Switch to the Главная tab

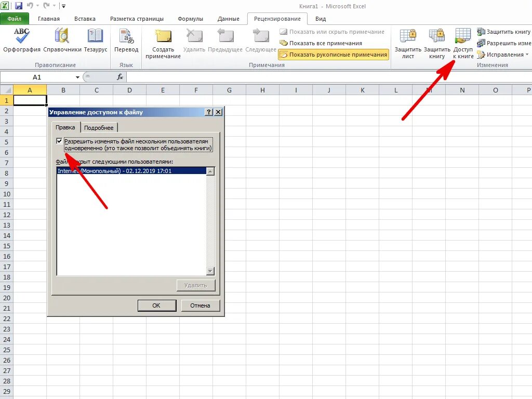click(49, 19)
